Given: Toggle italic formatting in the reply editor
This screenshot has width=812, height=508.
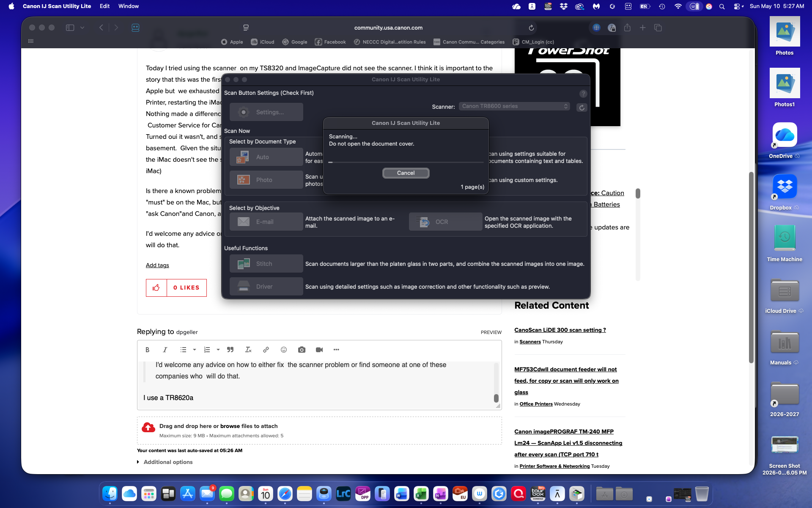Looking at the screenshot, I should point(165,350).
